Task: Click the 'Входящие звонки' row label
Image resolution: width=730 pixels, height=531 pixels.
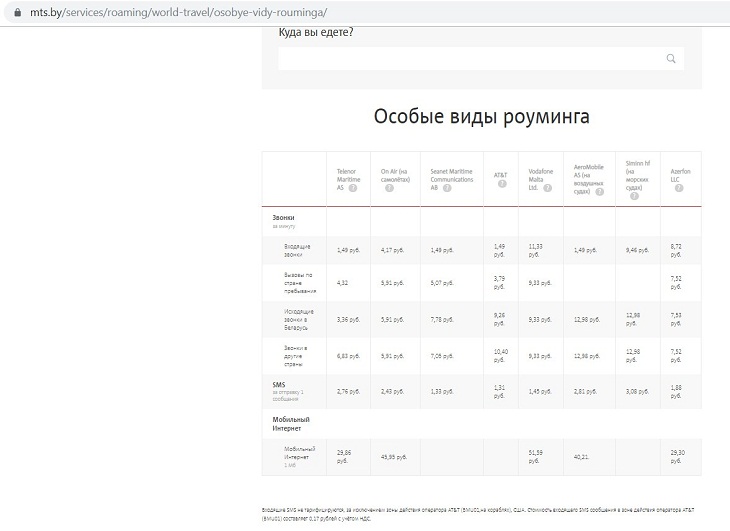Action: (298, 250)
